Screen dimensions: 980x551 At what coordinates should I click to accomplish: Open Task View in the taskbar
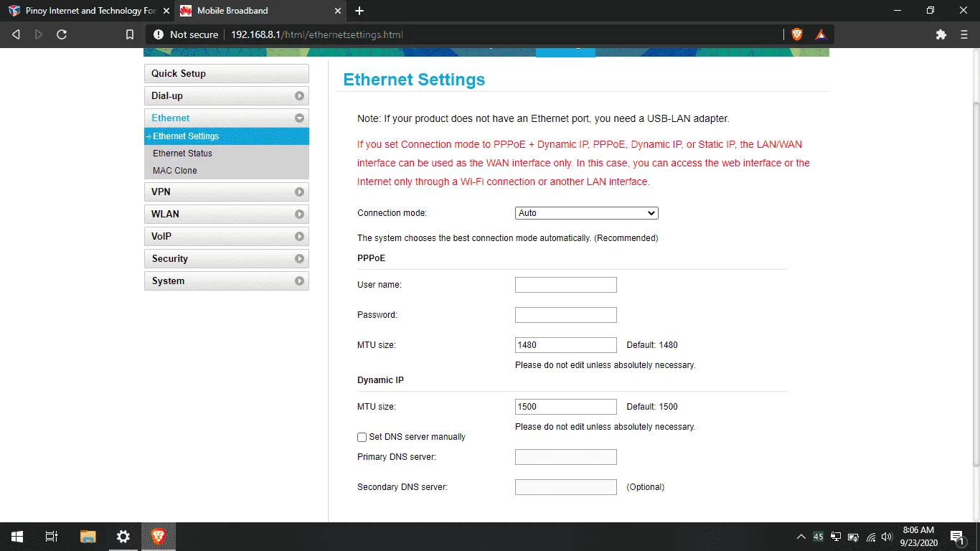(x=52, y=537)
